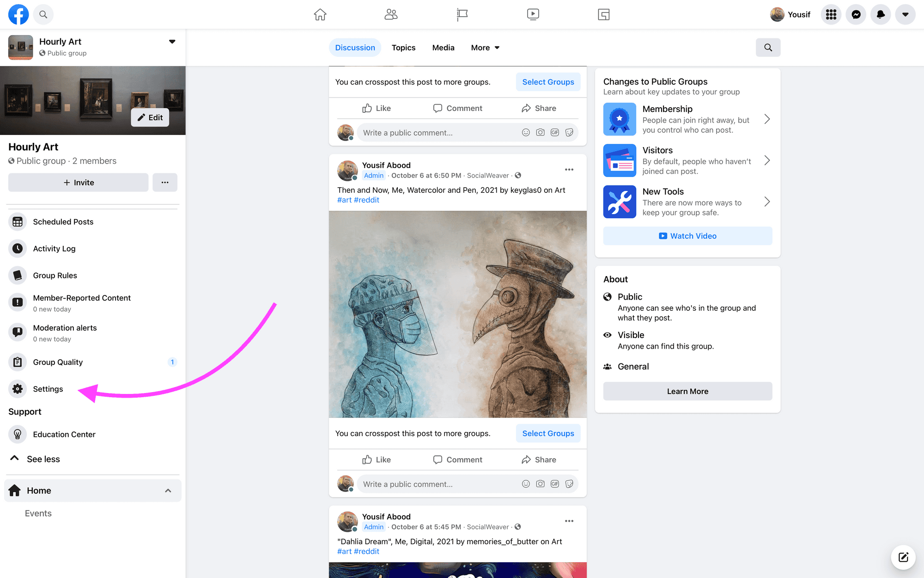Open options menu of Dahlia Dream post
Image resolution: width=924 pixels, height=578 pixels.
[x=569, y=521]
